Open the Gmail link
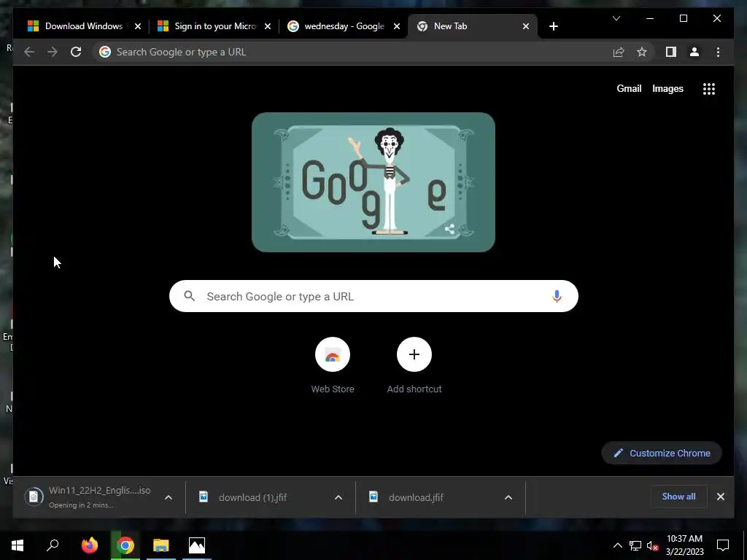 [629, 88]
